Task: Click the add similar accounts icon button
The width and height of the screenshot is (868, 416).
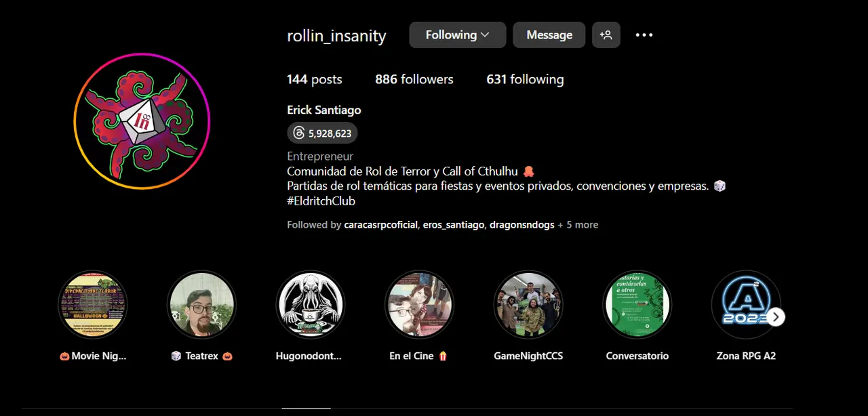Action: pos(606,35)
